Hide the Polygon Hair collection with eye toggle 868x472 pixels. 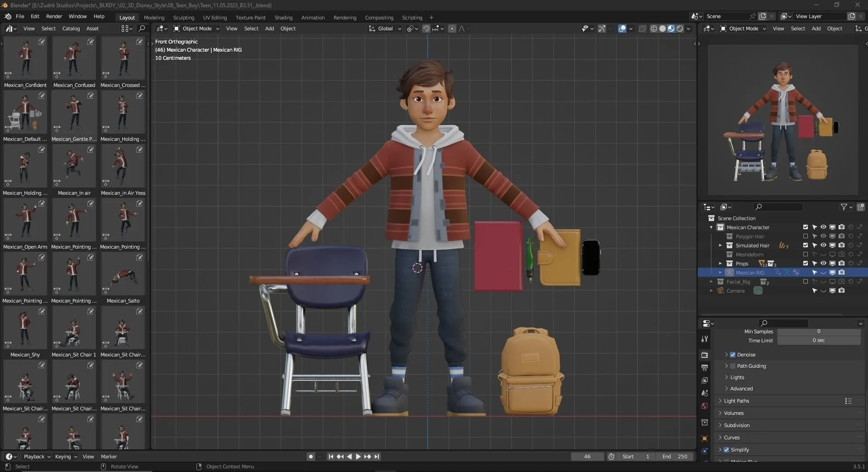[x=823, y=236]
